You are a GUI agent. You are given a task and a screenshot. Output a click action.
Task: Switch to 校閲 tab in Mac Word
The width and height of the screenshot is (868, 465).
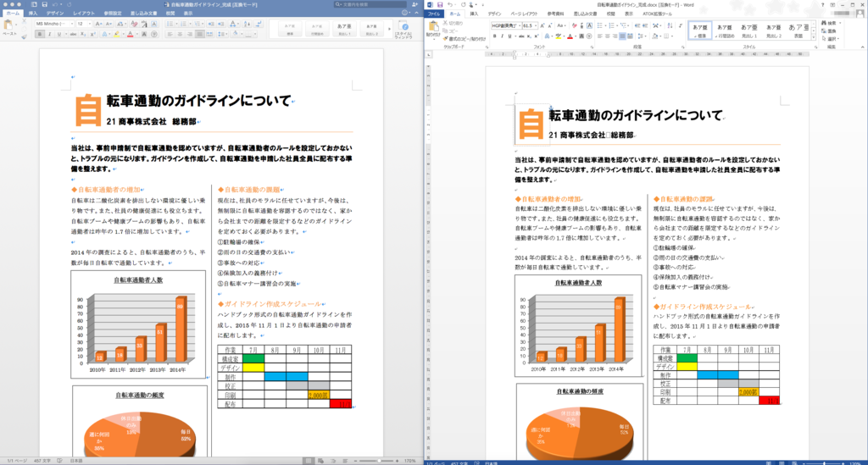click(x=170, y=14)
